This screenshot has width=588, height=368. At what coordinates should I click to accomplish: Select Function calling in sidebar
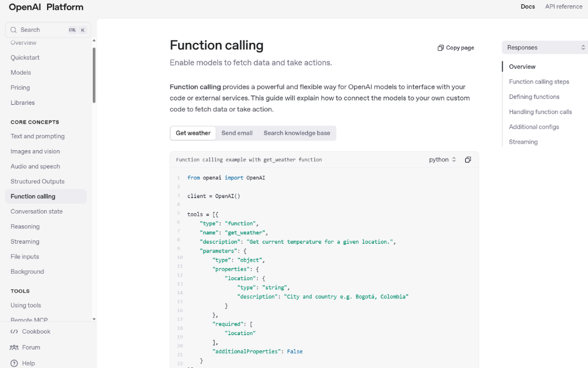[x=46, y=197]
